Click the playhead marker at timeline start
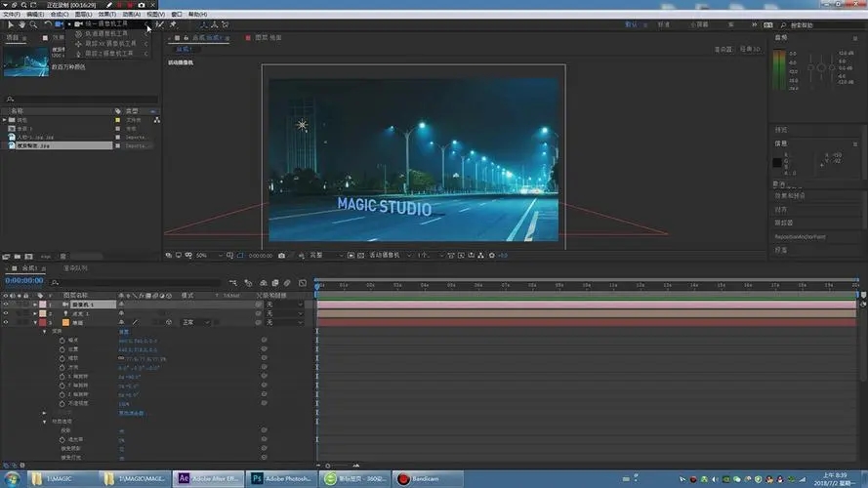 click(x=317, y=286)
